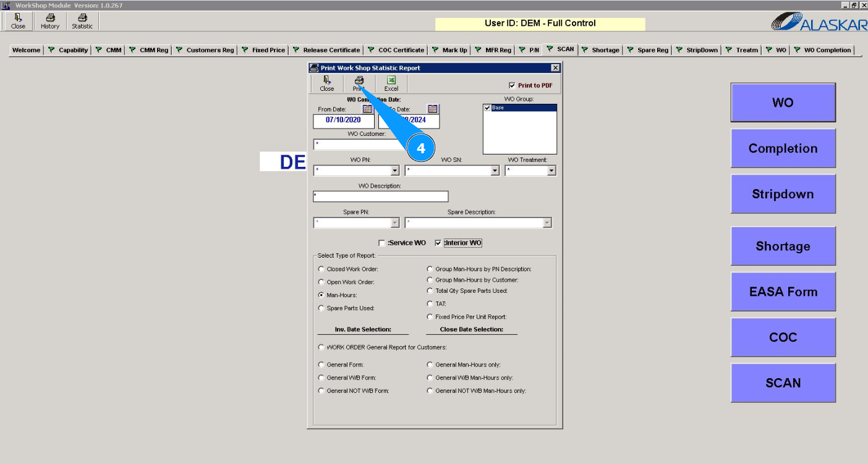Open the Release Certificate tab
This screenshot has height=464, width=868.
click(x=326, y=50)
